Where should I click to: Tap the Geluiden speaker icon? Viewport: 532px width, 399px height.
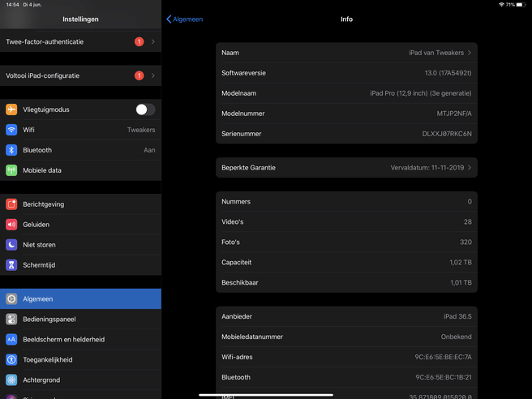point(11,225)
